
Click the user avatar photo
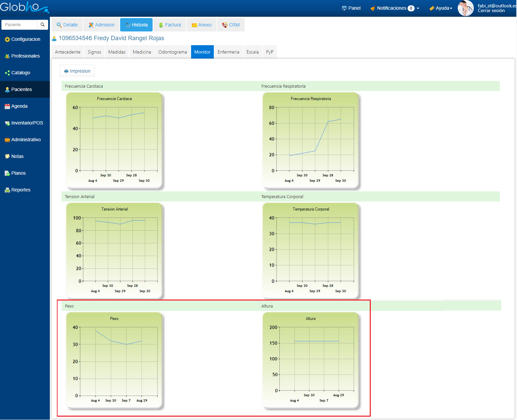click(465, 8)
